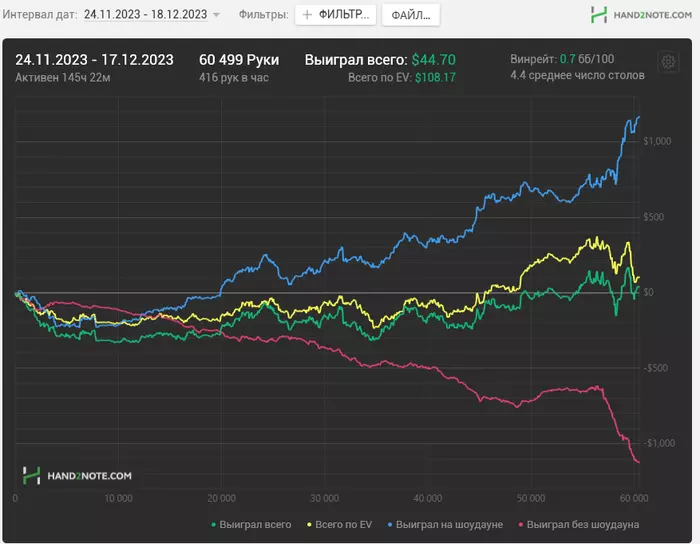Click the 'Фильтры:' label
The height and width of the screenshot is (544, 700).
coord(264,15)
